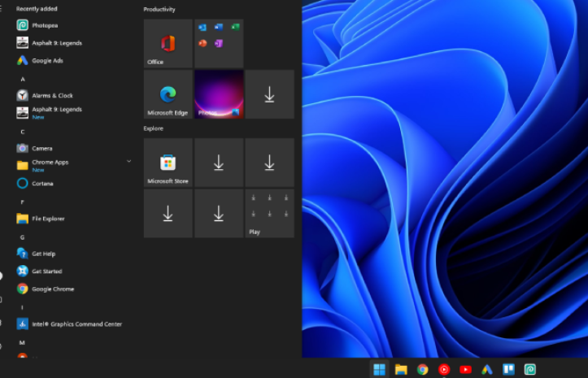Open the Get Help app

(x=73, y=254)
